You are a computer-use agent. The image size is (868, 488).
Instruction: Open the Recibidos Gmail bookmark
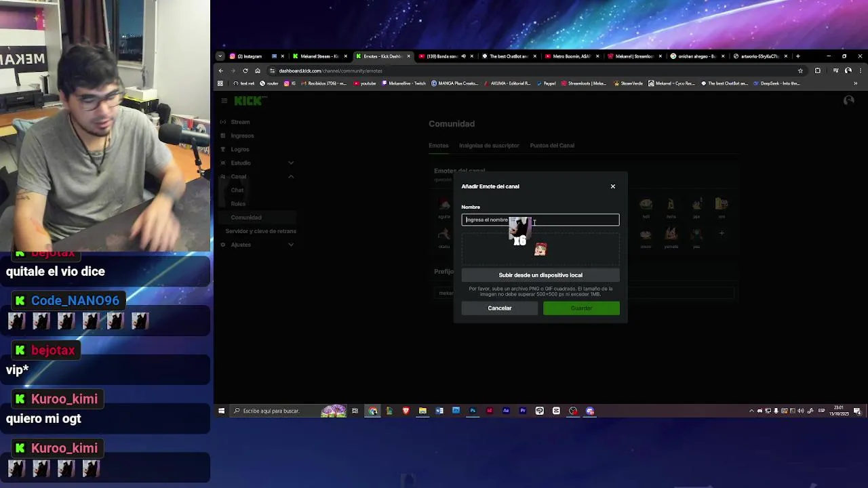click(325, 83)
